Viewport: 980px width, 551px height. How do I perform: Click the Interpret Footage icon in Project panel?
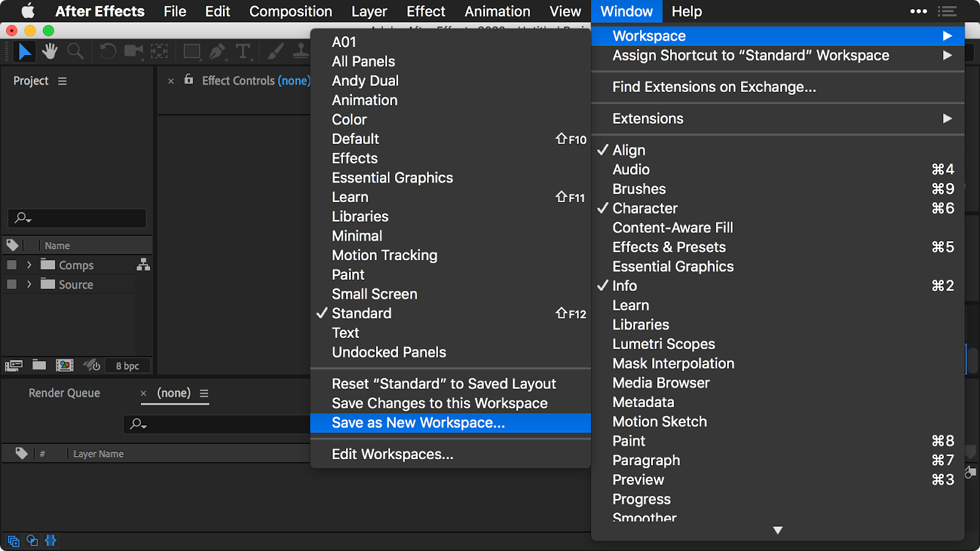[13, 366]
